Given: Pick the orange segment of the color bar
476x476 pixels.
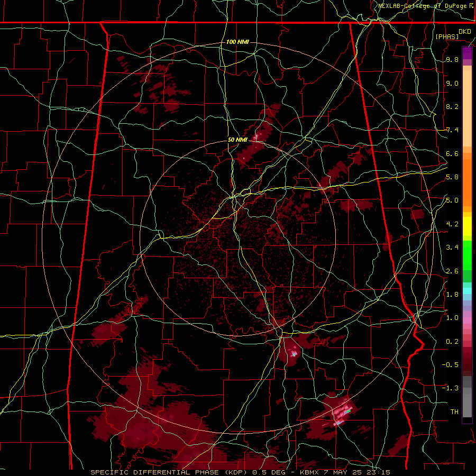Looking at the screenshot, I should coord(467,182).
